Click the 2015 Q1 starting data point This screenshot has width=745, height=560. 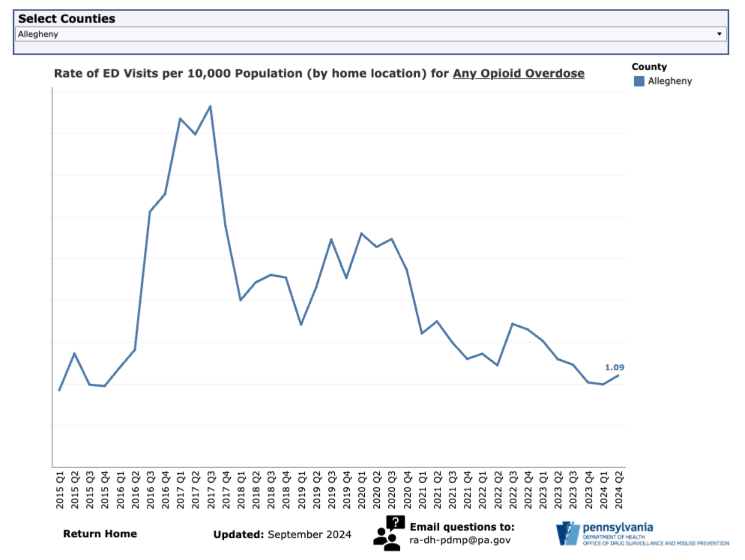coord(59,390)
